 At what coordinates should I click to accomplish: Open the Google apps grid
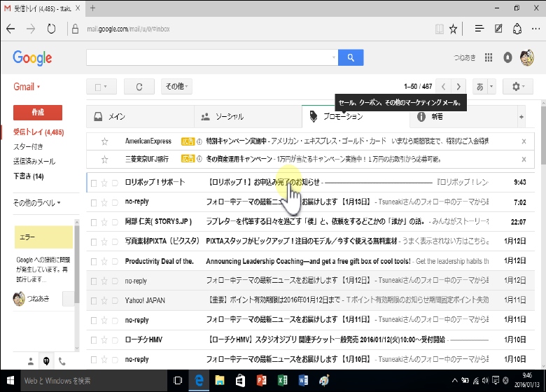pyautogui.click(x=489, y=57)
